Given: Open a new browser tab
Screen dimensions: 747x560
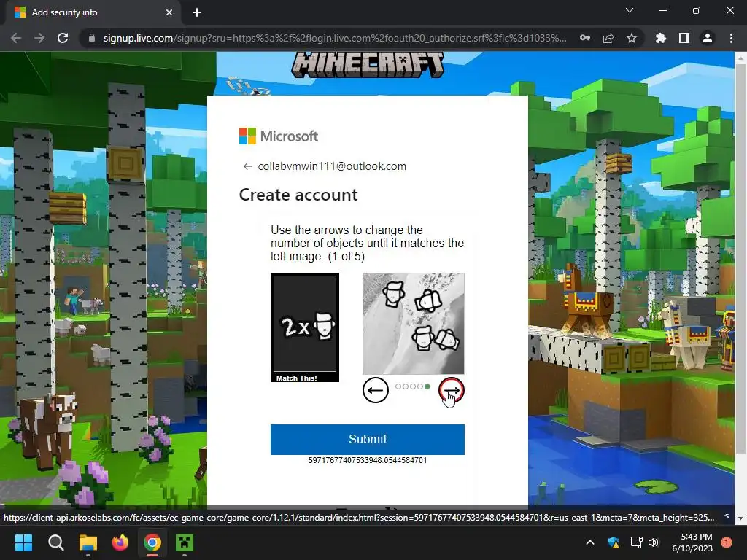Looking at the screenshot, I should click(x=197, y=12).
